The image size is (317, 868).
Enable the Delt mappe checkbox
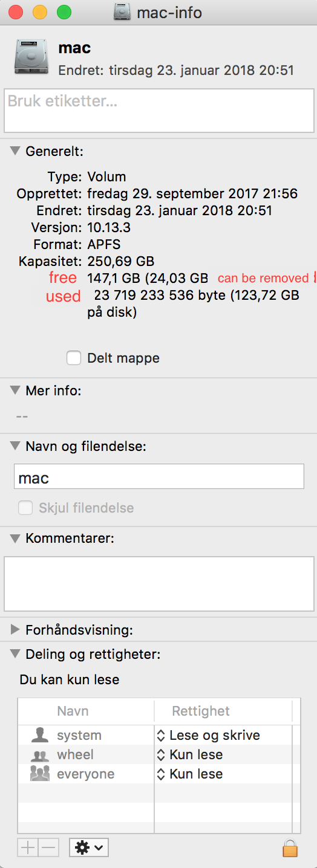(74, 358)
